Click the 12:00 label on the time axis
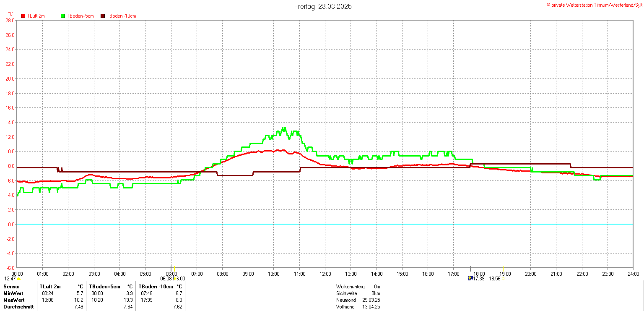This screenshot has height=311, width=644. tap(325, 274)
